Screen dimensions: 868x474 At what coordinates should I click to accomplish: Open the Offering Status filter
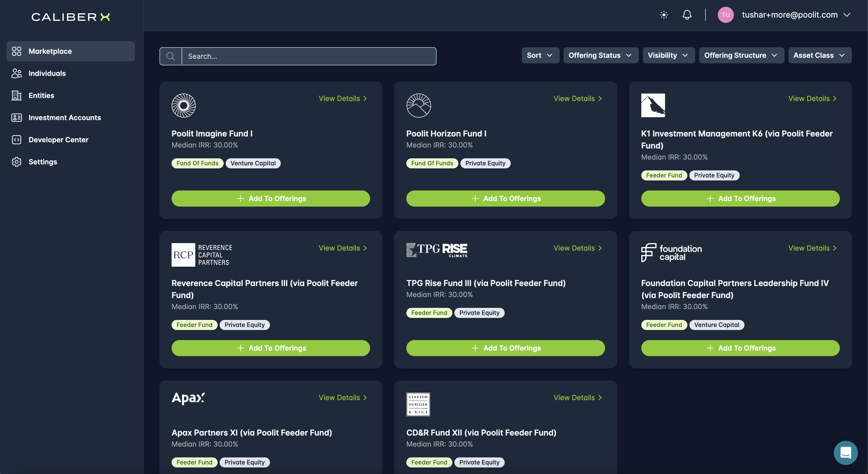[x=601, y=55]
